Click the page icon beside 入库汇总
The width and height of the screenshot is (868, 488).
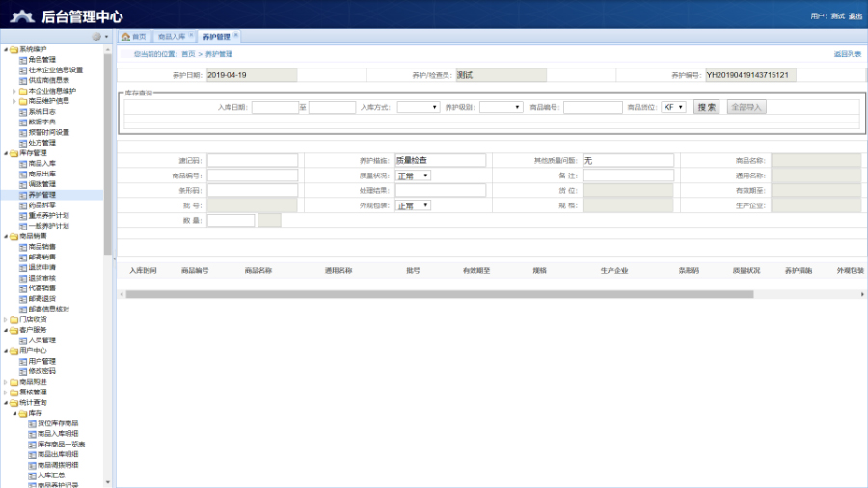[32, 475]
